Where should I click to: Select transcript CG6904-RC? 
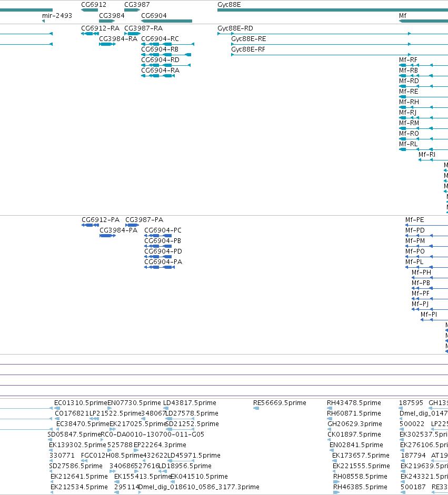pos(160,39)
